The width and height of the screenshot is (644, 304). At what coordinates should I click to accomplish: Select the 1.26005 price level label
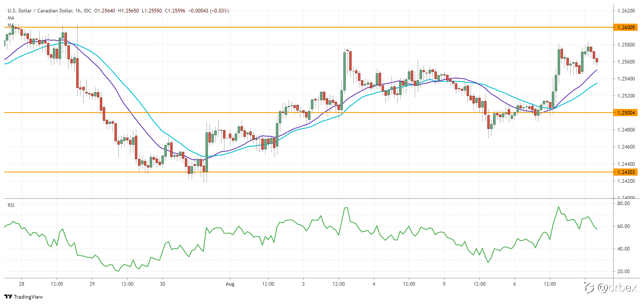pos(625,27)
